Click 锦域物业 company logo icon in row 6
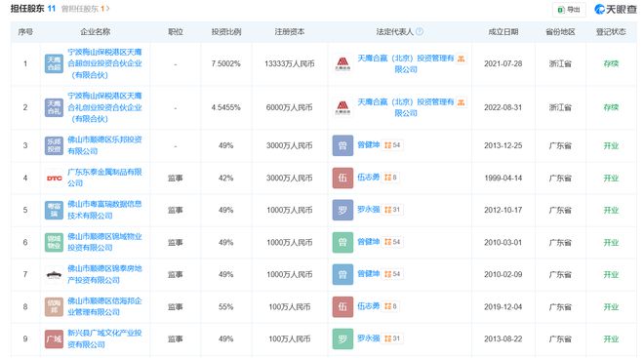Viewport: 644px width, 358px height. pos(55,242)
